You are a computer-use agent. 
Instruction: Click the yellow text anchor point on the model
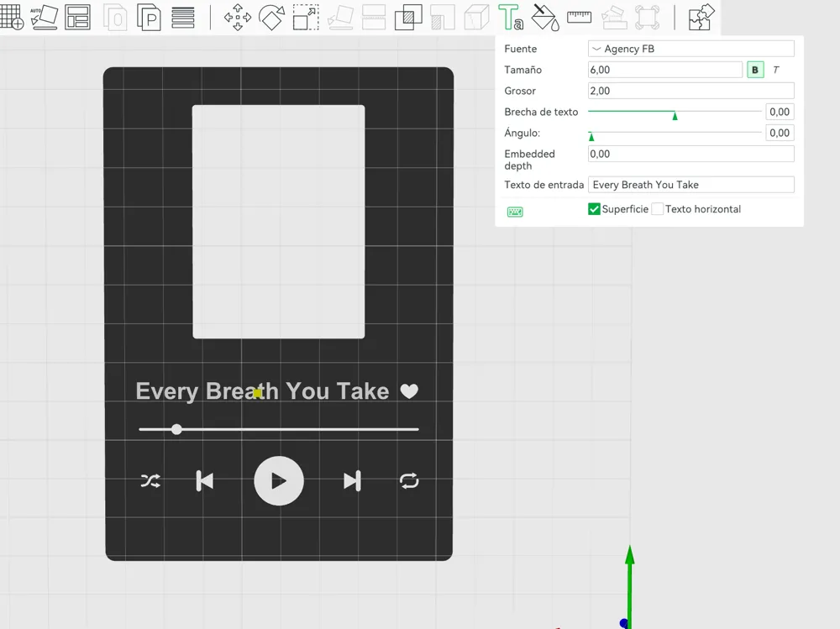(x=258, y=393)
